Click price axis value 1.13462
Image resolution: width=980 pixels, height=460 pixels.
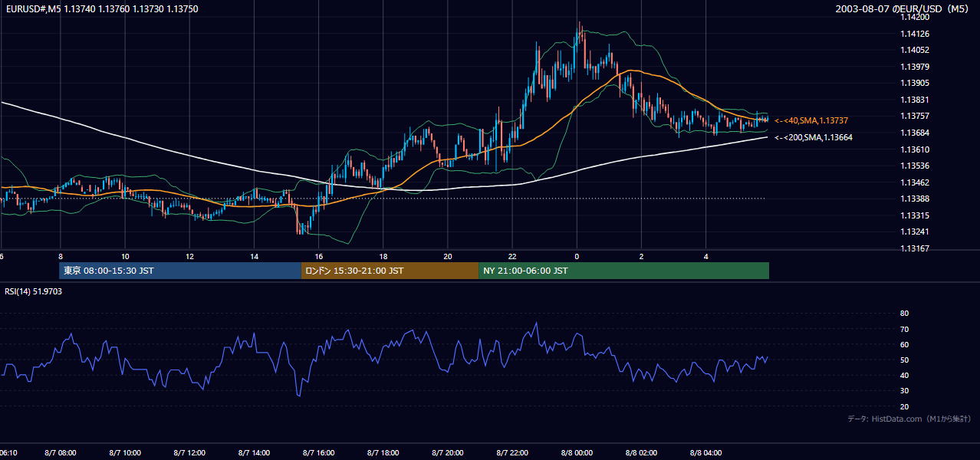[916, 182]
